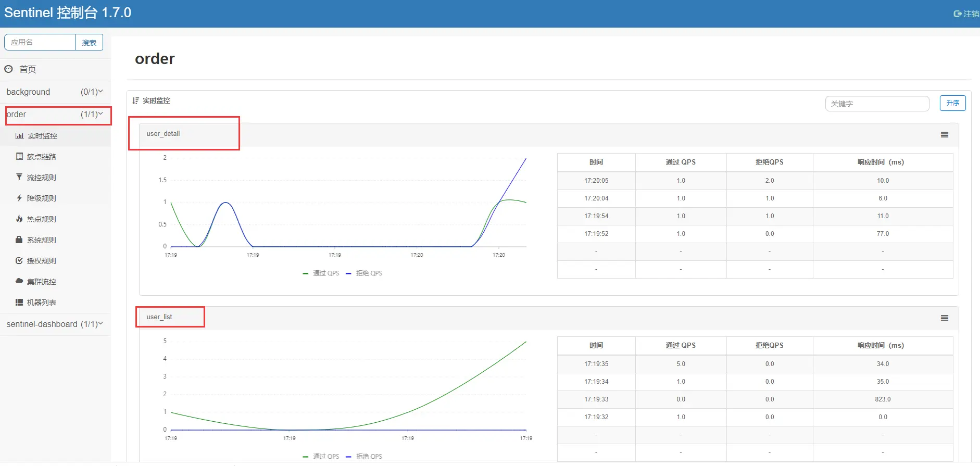Image resolution: width=980 pixels, height=466 pixels.
Task: Click the order page heading
Action: coord(155,59)
